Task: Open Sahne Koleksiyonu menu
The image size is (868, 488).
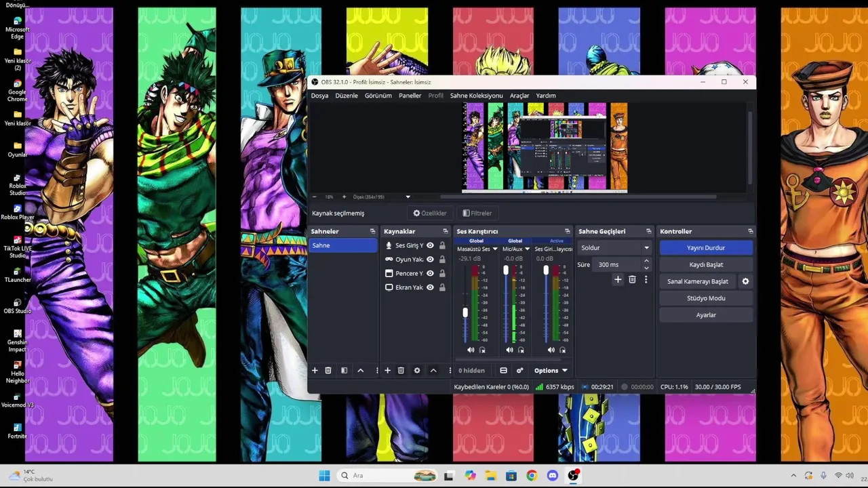Action: tap(477, 96)
